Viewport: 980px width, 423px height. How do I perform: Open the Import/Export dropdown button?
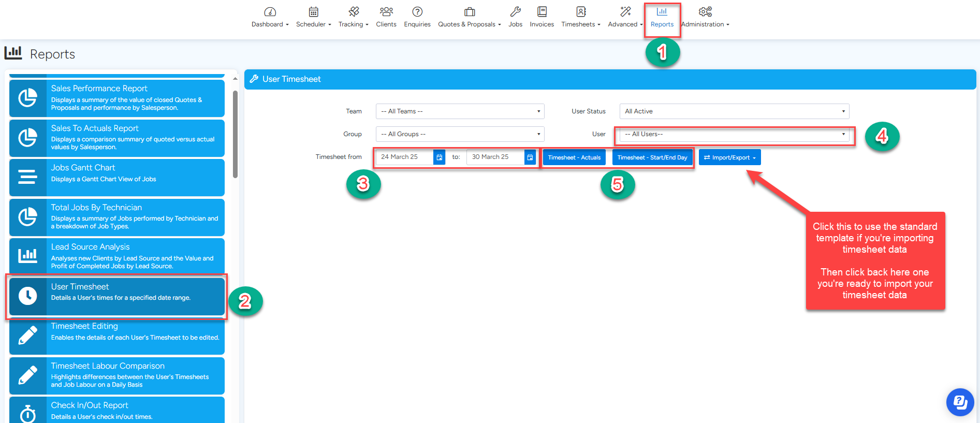tap(729, 157)
